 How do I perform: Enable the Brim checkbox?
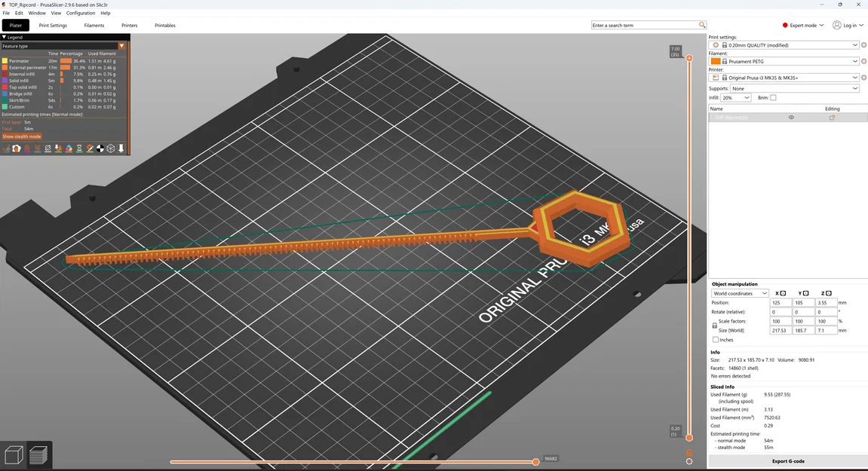click(773, 98)
